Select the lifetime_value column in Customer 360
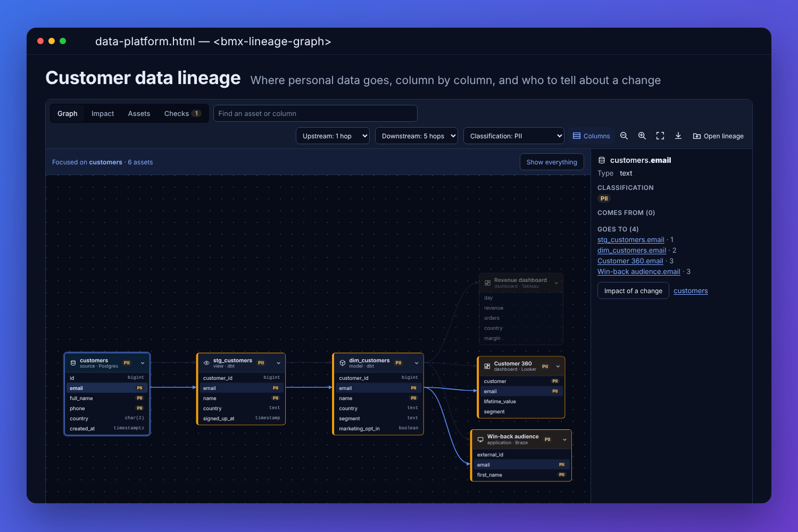The height and width of the screenshot is (532, 798). (521, 401)
